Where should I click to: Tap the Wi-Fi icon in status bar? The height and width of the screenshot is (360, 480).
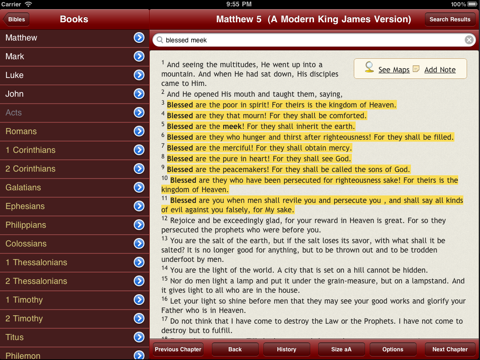click(28, 4)
